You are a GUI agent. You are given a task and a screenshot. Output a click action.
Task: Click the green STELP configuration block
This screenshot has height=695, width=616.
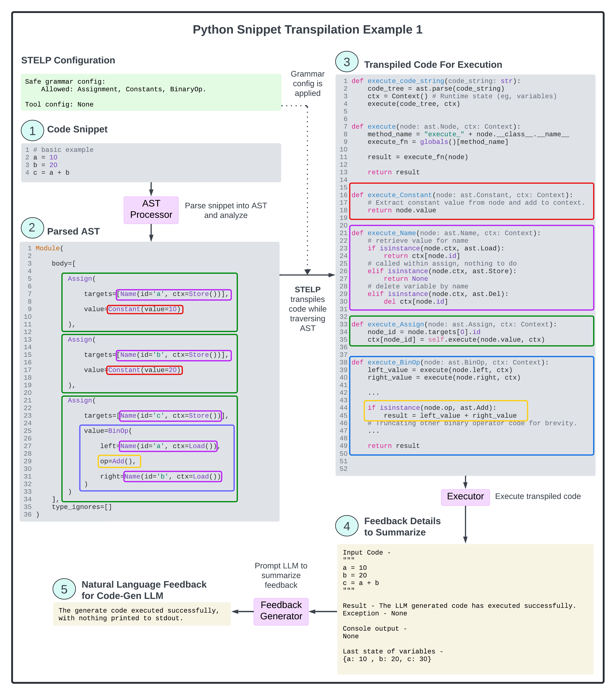tap(151, 92)
